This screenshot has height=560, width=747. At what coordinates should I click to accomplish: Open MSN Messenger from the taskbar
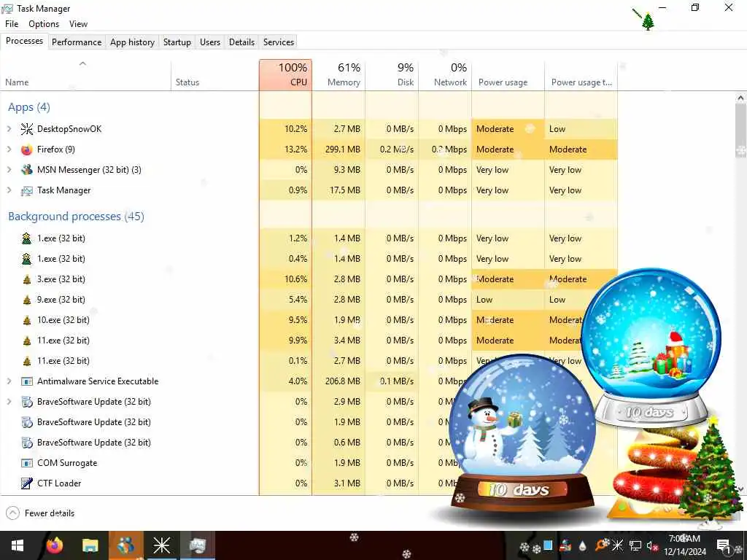click(x=125, y=545)
